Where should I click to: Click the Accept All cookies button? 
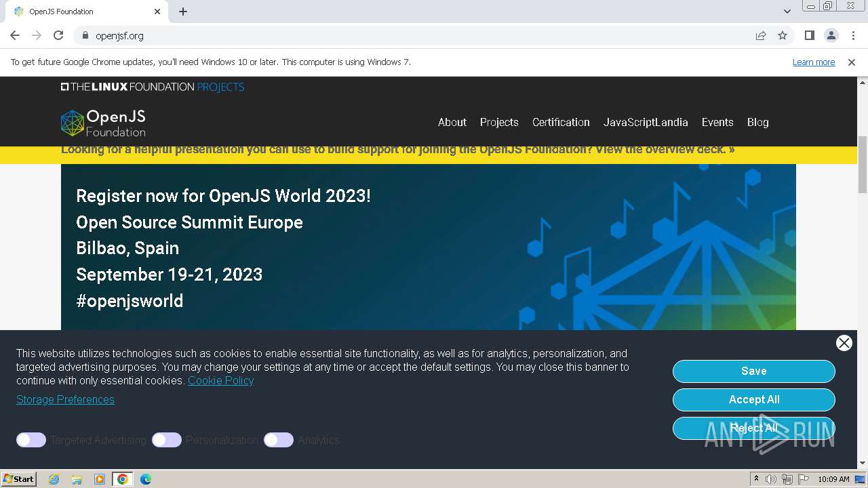tap(753, 399)
